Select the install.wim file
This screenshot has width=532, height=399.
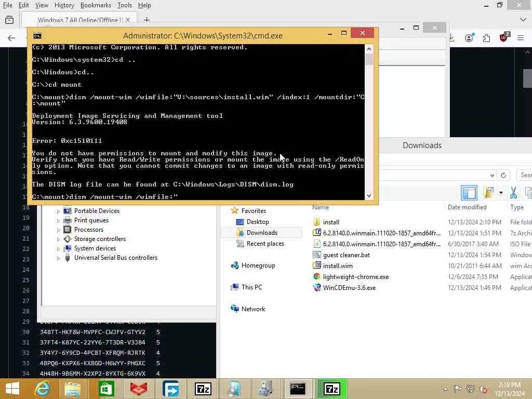tap(338, 265)
